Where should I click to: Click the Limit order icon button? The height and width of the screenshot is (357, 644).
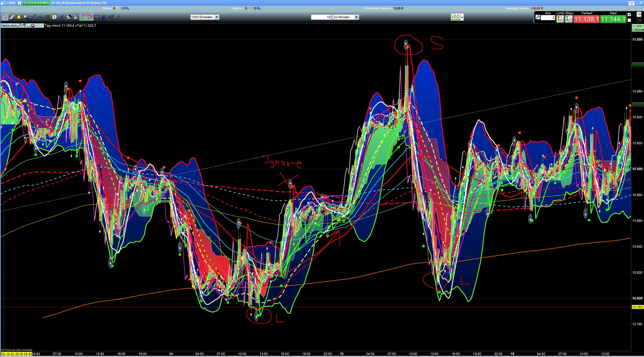click(x=560, y=19)
